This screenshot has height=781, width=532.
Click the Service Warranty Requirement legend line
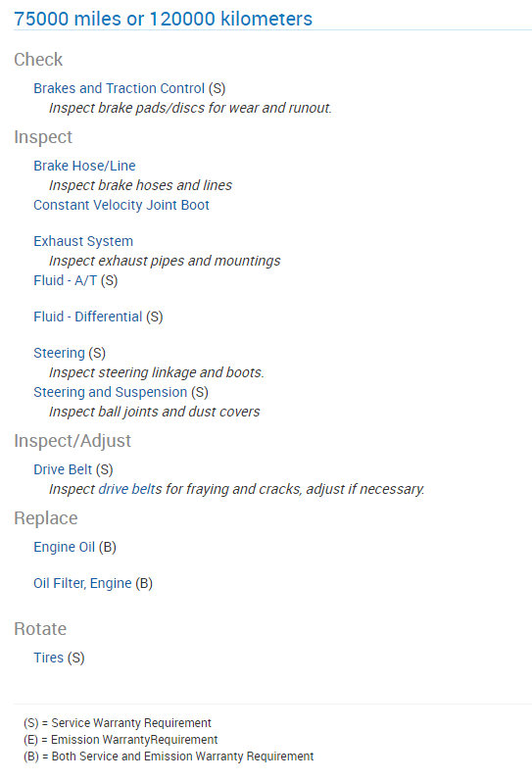[x=118, y=723]
